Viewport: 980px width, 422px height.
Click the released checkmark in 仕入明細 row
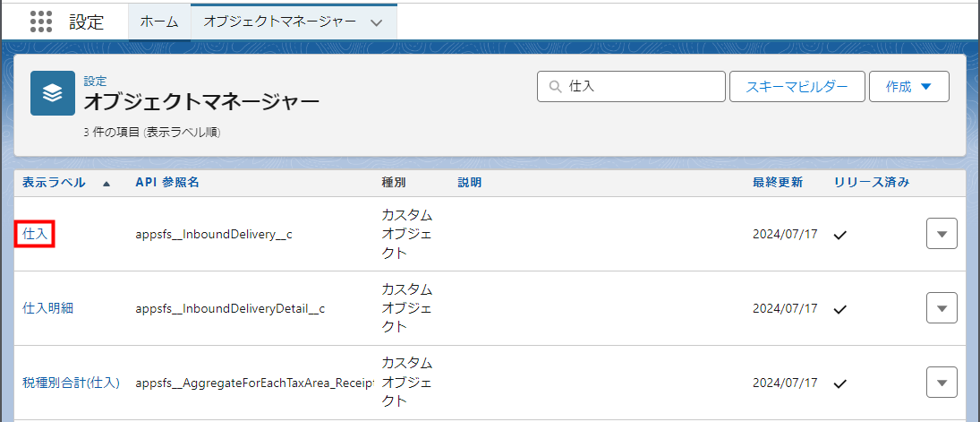pos(839,309)
